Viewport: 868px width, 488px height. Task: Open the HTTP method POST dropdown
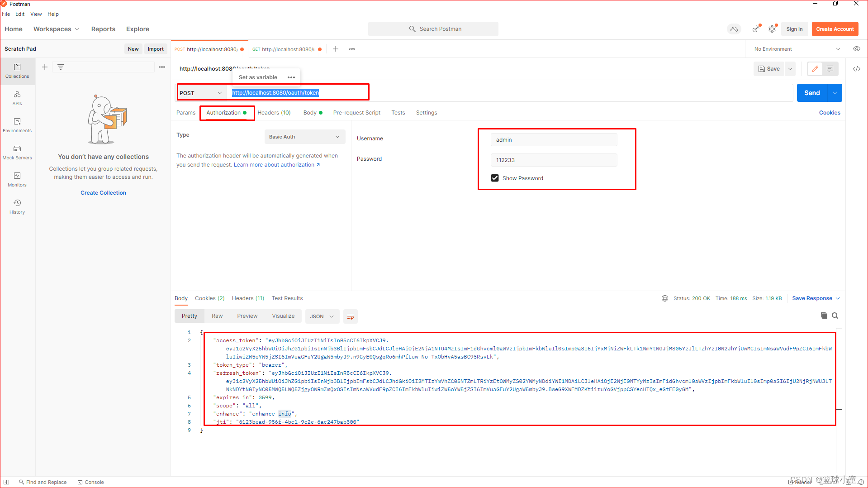pyautogui.click(x=201, y=93)
